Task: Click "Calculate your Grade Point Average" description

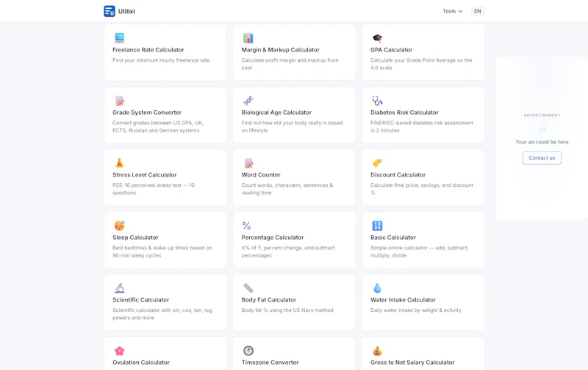Action: (421, 64)
